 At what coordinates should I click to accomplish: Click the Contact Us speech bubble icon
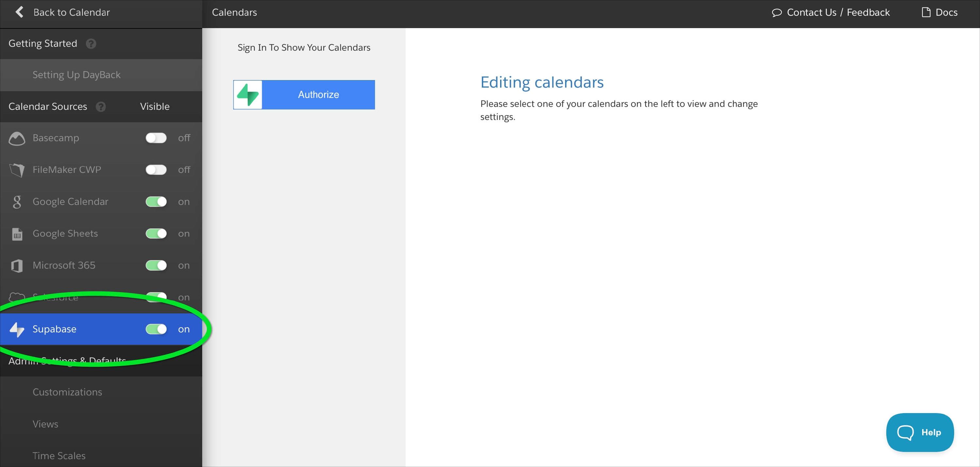click(x=776, y=12)
